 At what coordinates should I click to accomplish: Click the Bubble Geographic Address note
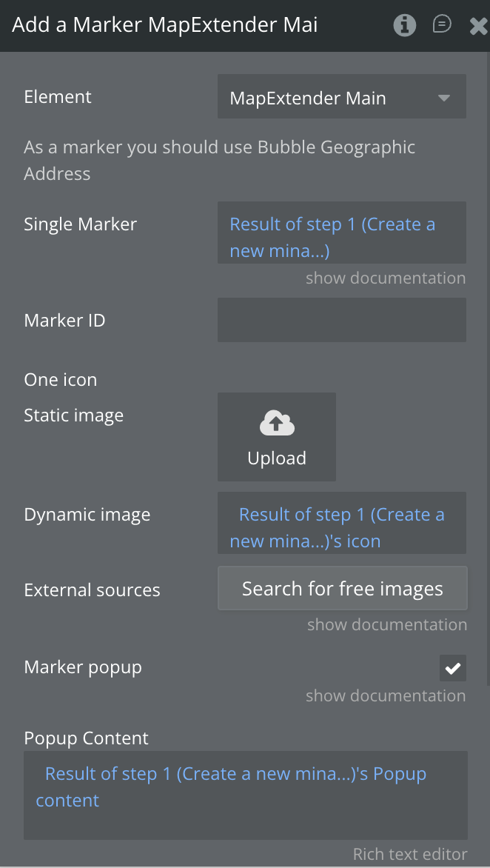pos(219,160)
